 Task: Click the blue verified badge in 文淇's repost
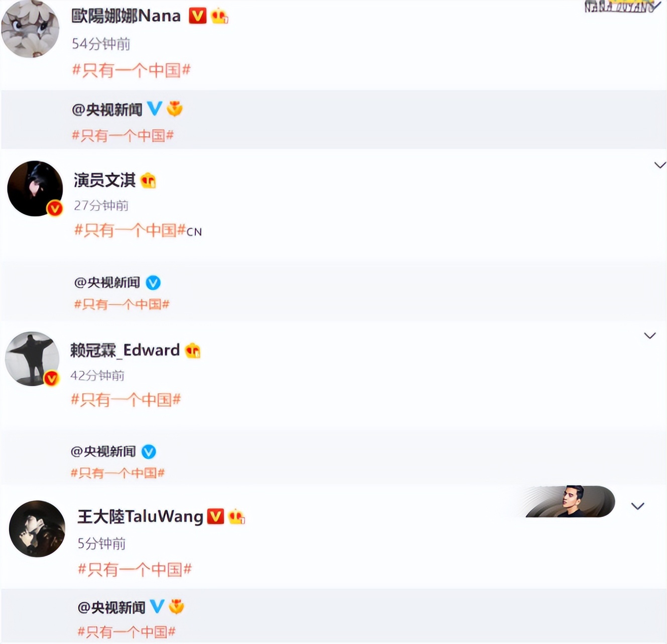tap(153, 283)
